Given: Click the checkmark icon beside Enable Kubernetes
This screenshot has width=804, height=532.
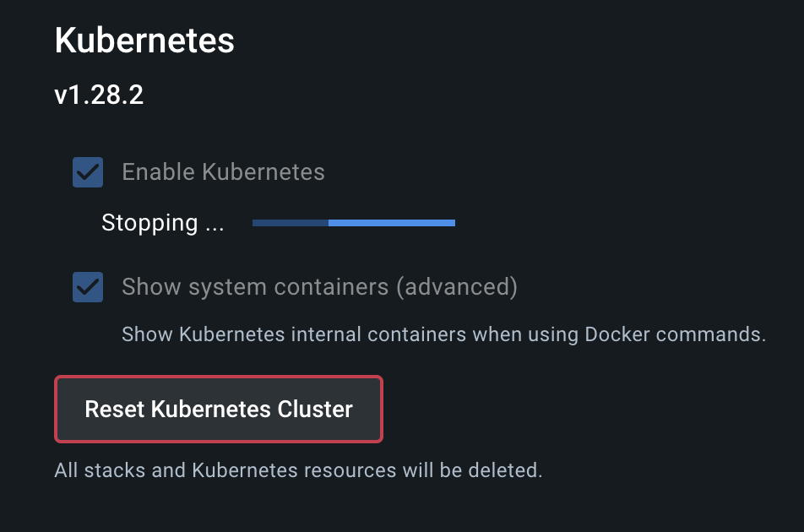Looking at the screenshot, I should coord(88,172).
